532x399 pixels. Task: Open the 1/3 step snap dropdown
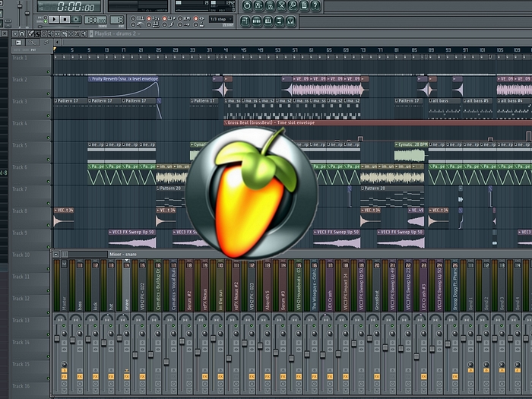coord(221,19)
